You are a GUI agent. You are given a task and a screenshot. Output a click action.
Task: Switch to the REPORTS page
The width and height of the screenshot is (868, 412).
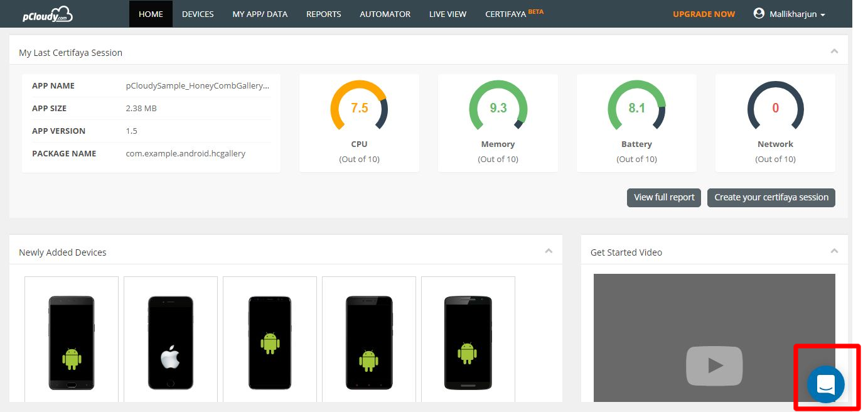[324, 14]
